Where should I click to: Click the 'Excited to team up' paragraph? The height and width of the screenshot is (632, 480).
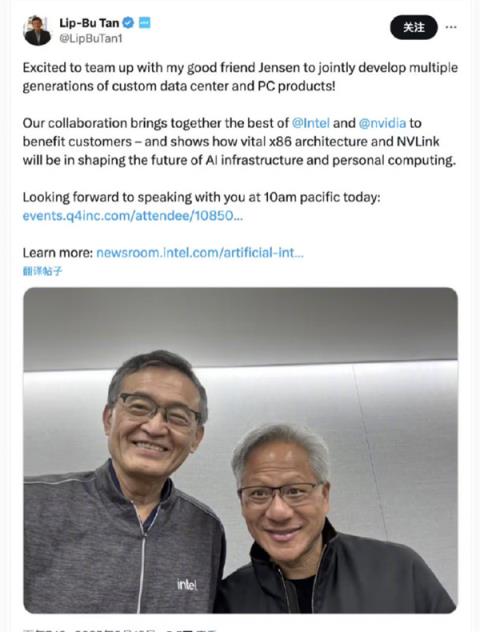(x=240, y=77)
